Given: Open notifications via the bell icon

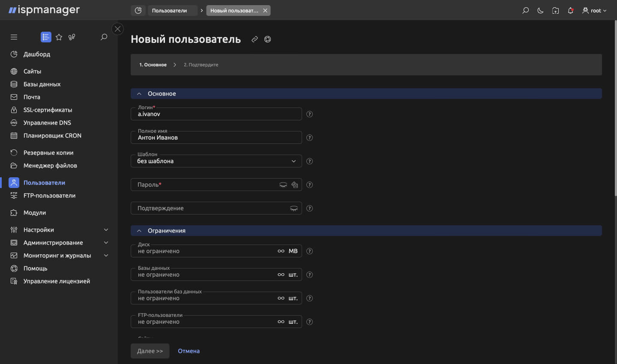Looking at the screenshot, I should [x=570, y=10].
